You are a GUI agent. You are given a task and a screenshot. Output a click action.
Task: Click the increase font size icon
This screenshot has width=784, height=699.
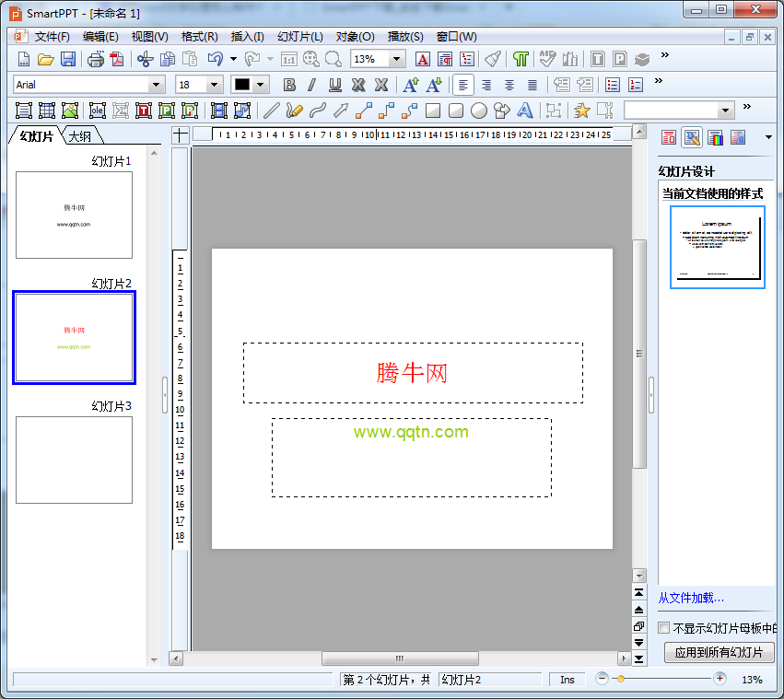[x=410, y=85]
